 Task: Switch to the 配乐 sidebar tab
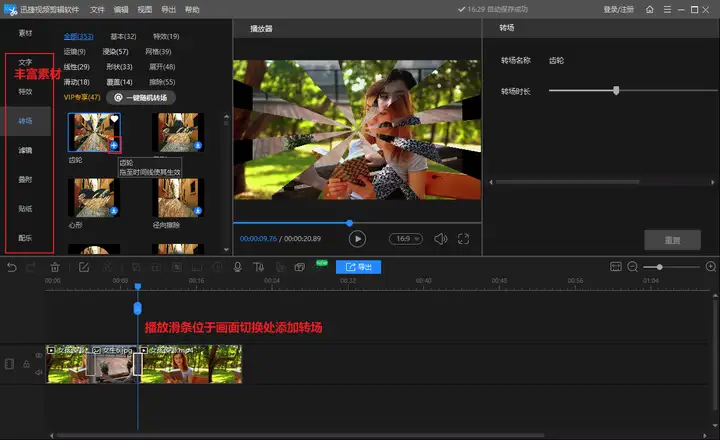(x=25, y=238)
